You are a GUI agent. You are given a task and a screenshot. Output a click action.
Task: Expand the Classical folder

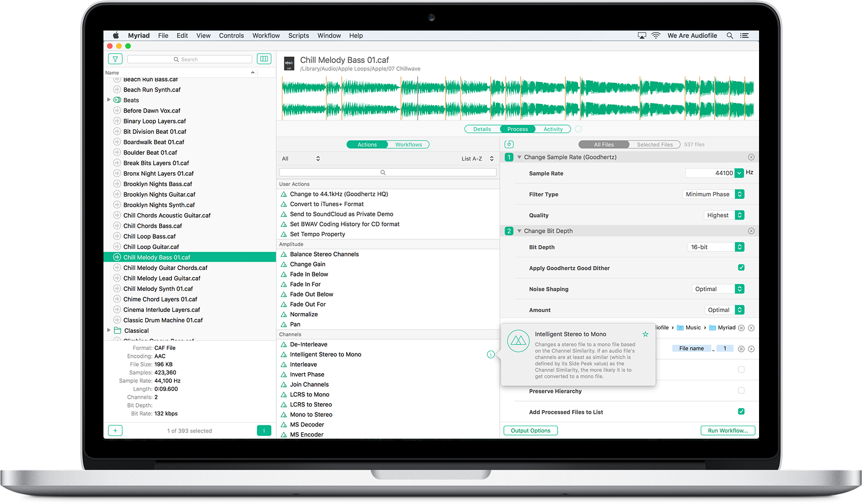[109, 330]
